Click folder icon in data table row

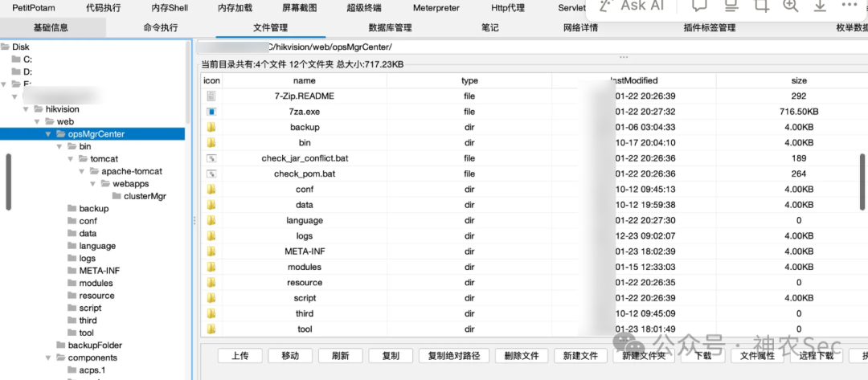[x=211, y=205]
